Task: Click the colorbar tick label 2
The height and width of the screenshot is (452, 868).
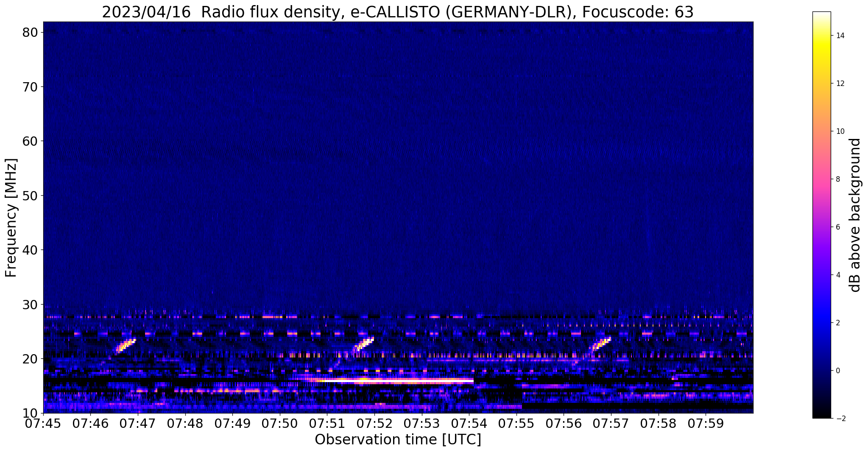Action: [838, 323]
